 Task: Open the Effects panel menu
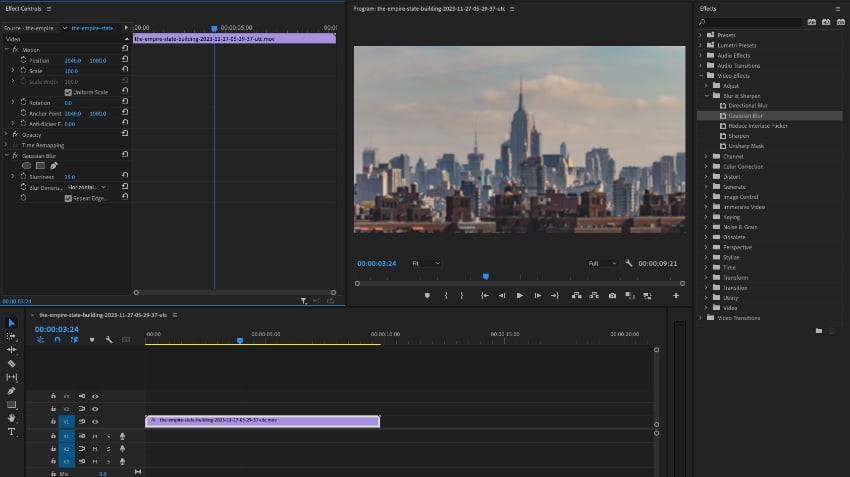(x=838, y=9)
